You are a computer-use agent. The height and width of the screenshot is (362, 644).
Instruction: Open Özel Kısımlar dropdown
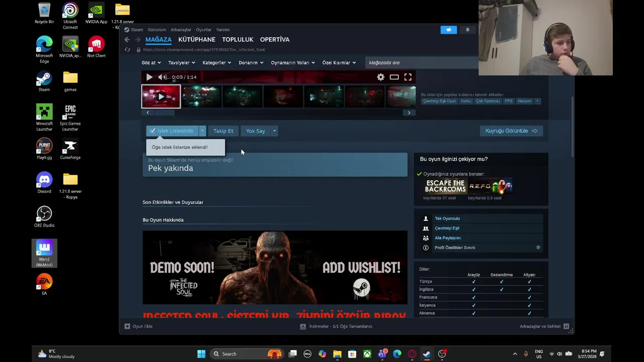point(339,63)
